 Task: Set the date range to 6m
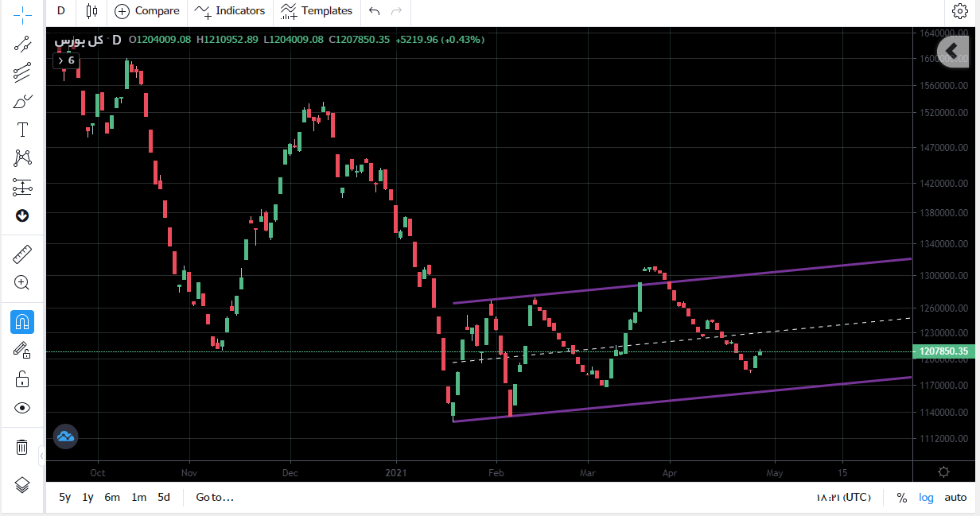point(112,498)
